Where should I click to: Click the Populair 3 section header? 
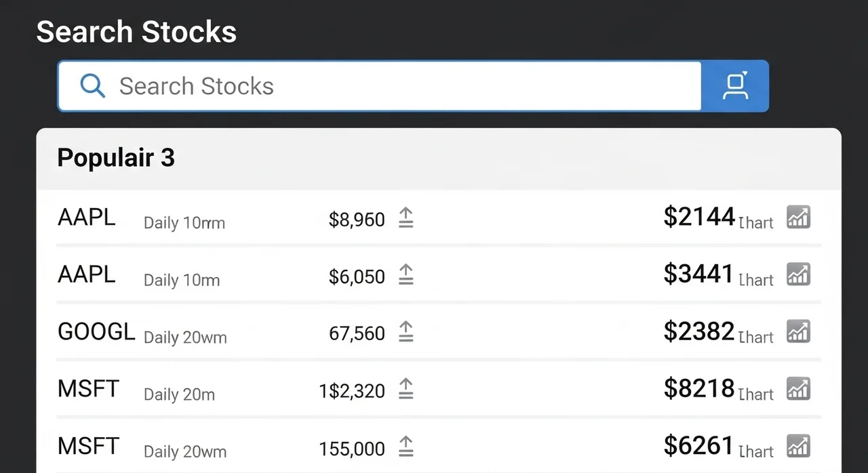pos(116,158)
